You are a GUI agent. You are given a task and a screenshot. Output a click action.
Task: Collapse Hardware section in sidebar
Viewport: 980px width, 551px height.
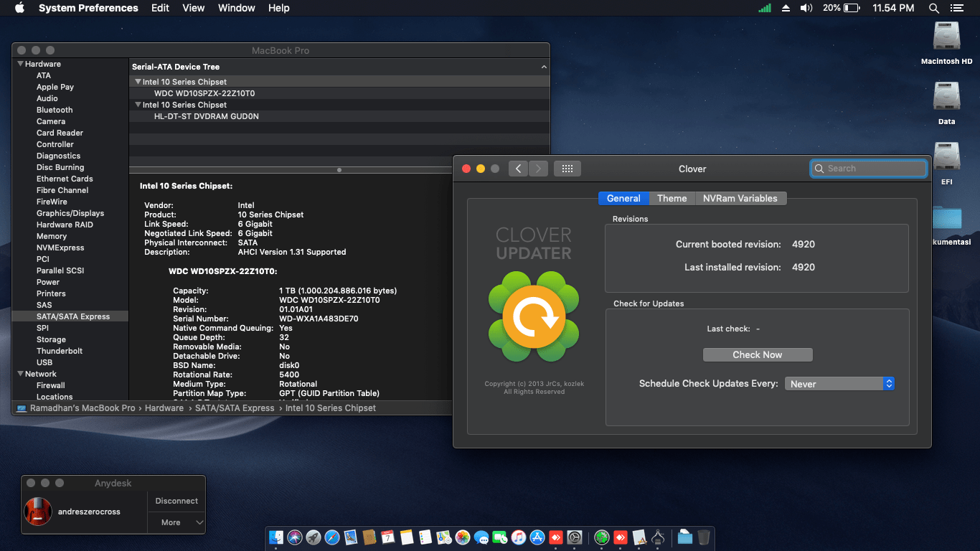click(21, 64)
